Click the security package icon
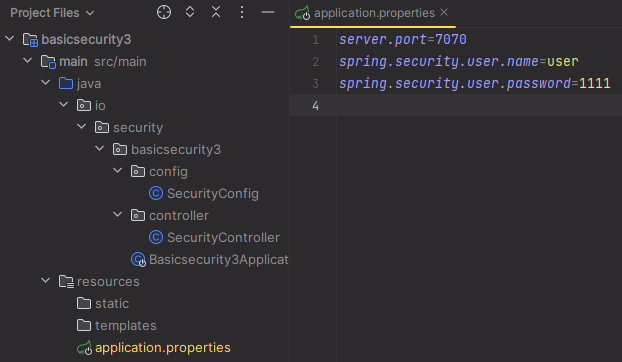 click(x=102, y=127)
